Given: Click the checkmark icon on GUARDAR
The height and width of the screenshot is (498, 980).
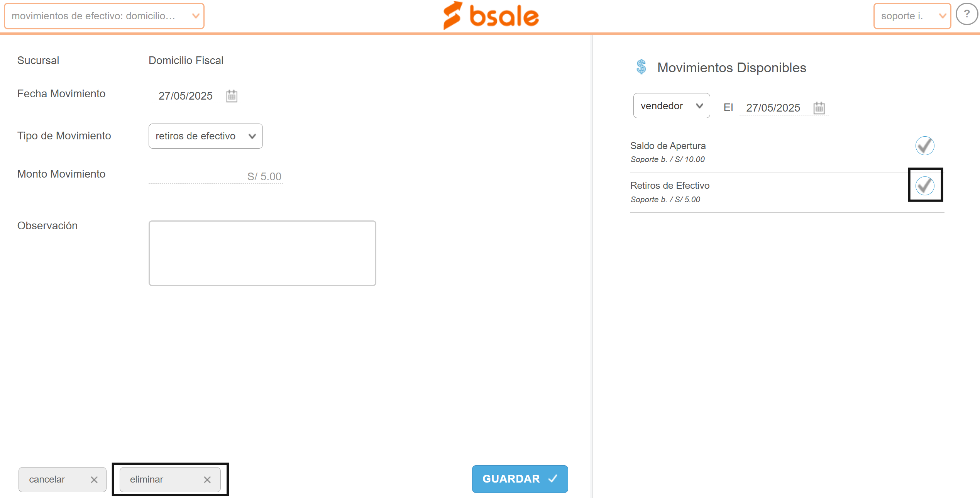Looking at the screenshot, I should click(x=553, y=479).
